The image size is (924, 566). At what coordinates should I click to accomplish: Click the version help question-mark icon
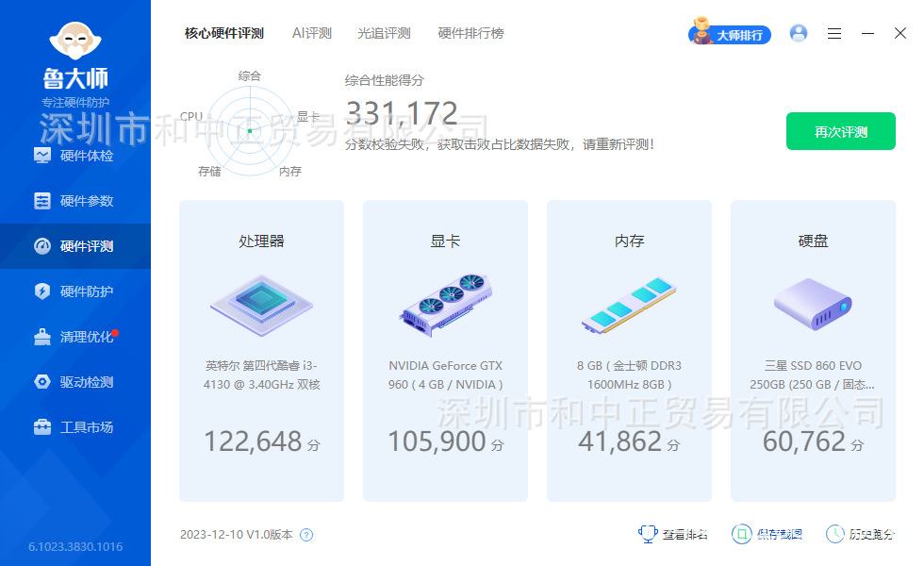[x=306, y=535]
